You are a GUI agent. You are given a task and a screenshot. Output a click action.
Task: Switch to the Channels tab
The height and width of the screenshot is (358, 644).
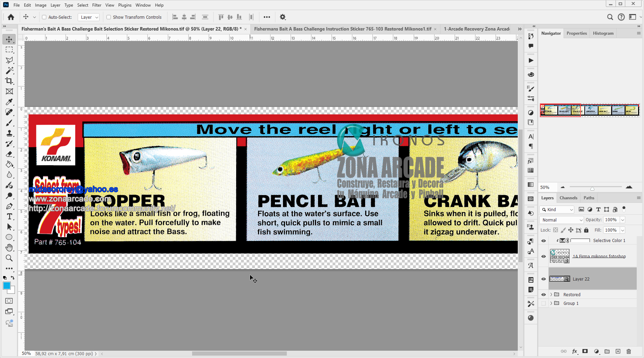click(568, 198)
